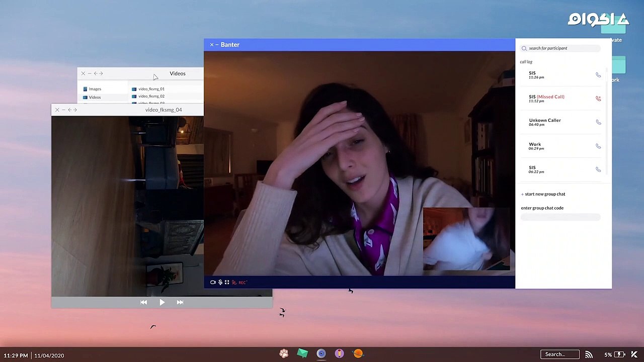Play the video_fksmg_04 video
Viewport: 644px width, 362px height.
pyautogui.click(x=162, y=302)
